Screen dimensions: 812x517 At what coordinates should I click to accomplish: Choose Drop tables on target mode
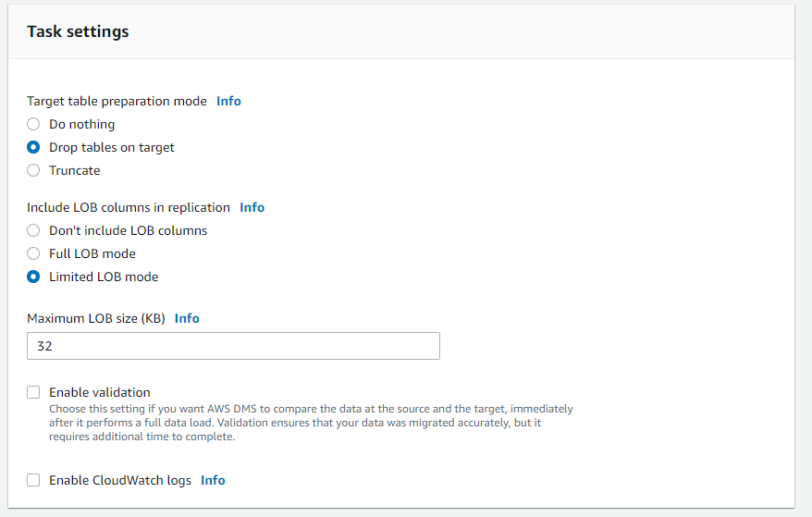click(x=33, y=147)
